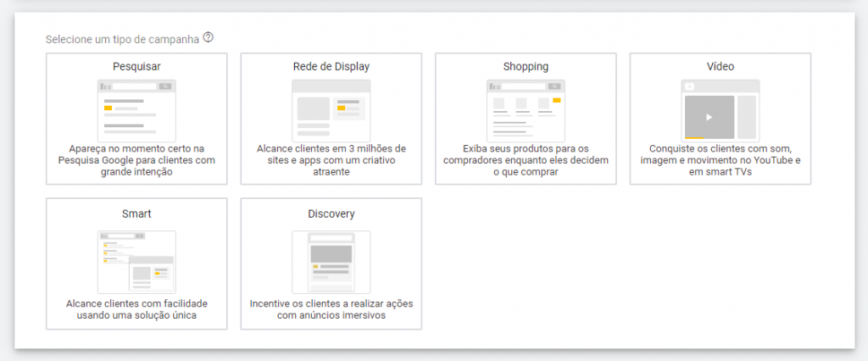Click the Pesquisar search results illustration
The height and width of the screenshot is (361, 868).
(136, 111)
